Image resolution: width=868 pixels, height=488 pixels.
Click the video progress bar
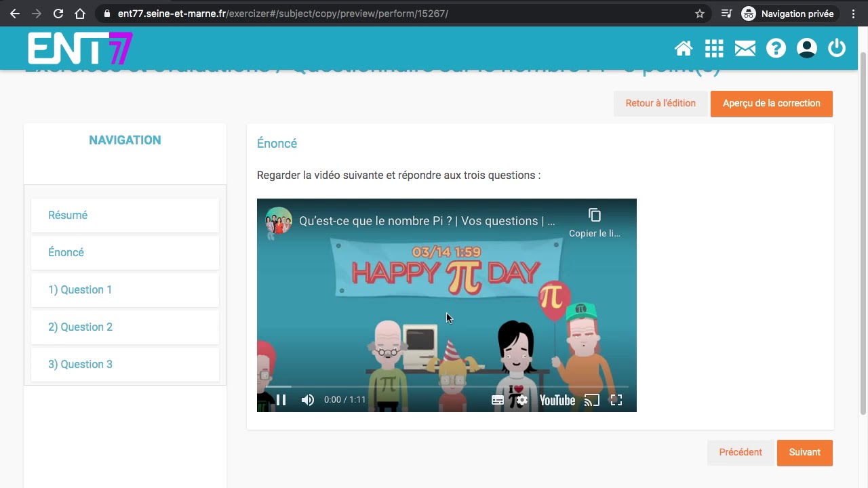coord(447,386)
